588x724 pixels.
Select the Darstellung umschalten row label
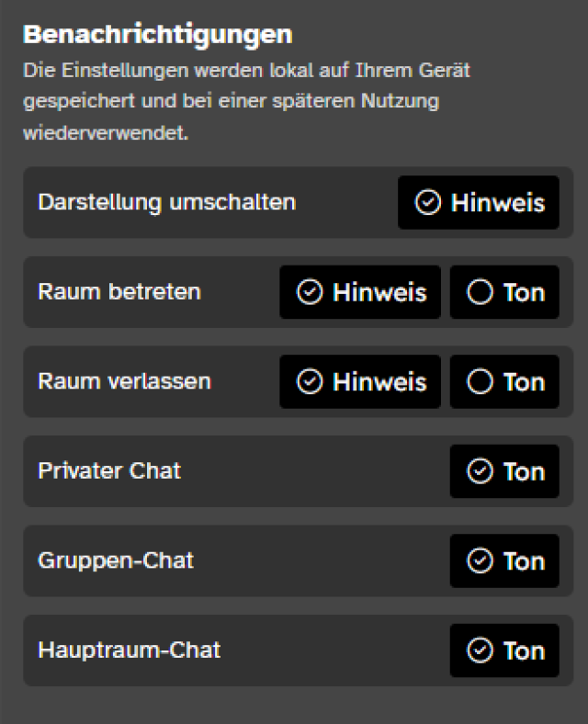click(x=166, y=202)
